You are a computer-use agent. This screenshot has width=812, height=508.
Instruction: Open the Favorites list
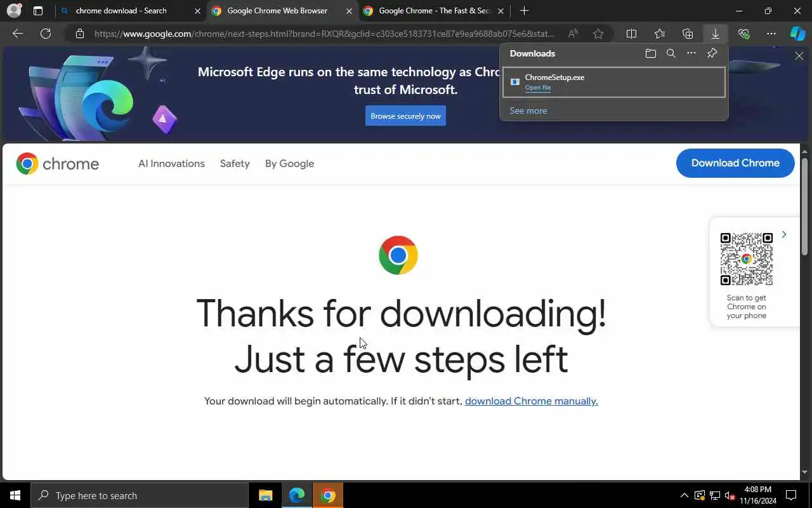tap(660, 34)
